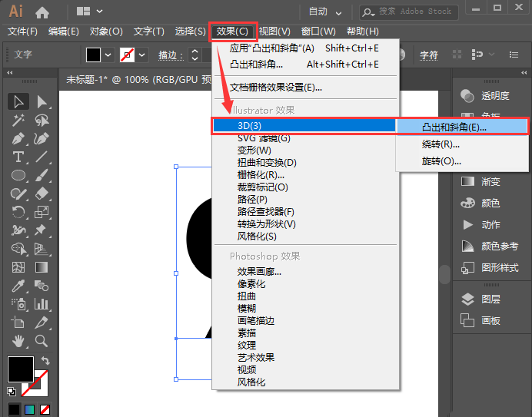Click the 字符 link in control bar
Screen dimensions: 532x417
point(428,55)
